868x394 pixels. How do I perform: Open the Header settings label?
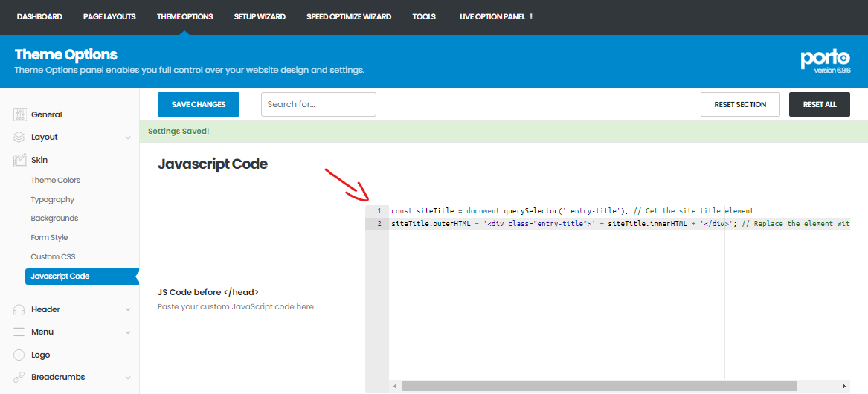[x=45, y=309]
